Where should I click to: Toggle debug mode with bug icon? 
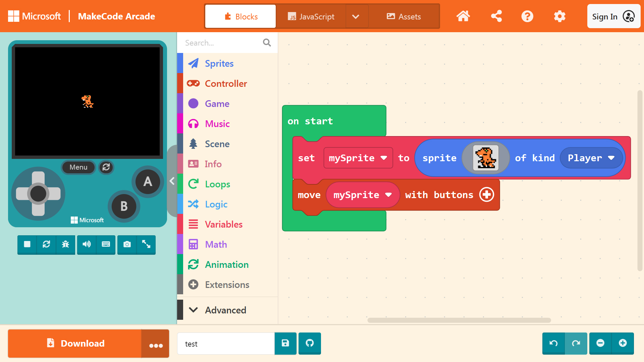click(65, 244)
